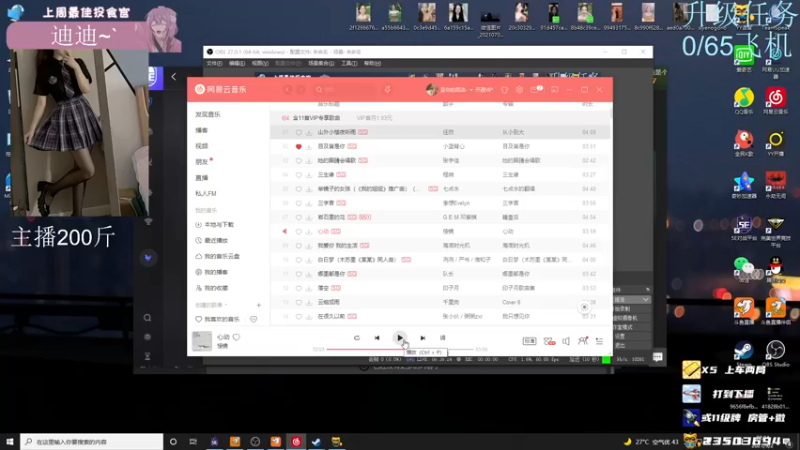
Task: Open the microphone song-recognition icon
Action: click(x=388, y=89)
